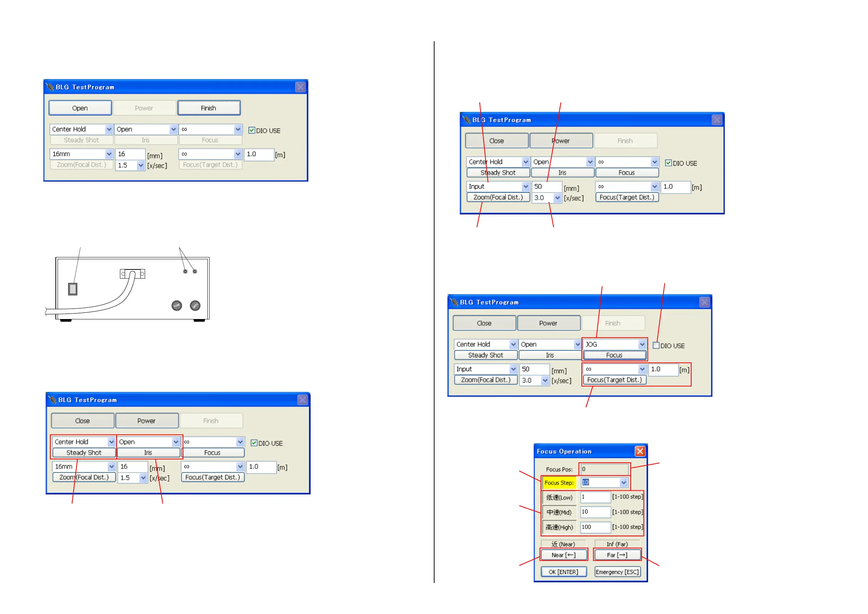The height and width of the screenshot is (614, 868).
Task: Select the 高速(High) speed button
Action: [x=559, y=527]
